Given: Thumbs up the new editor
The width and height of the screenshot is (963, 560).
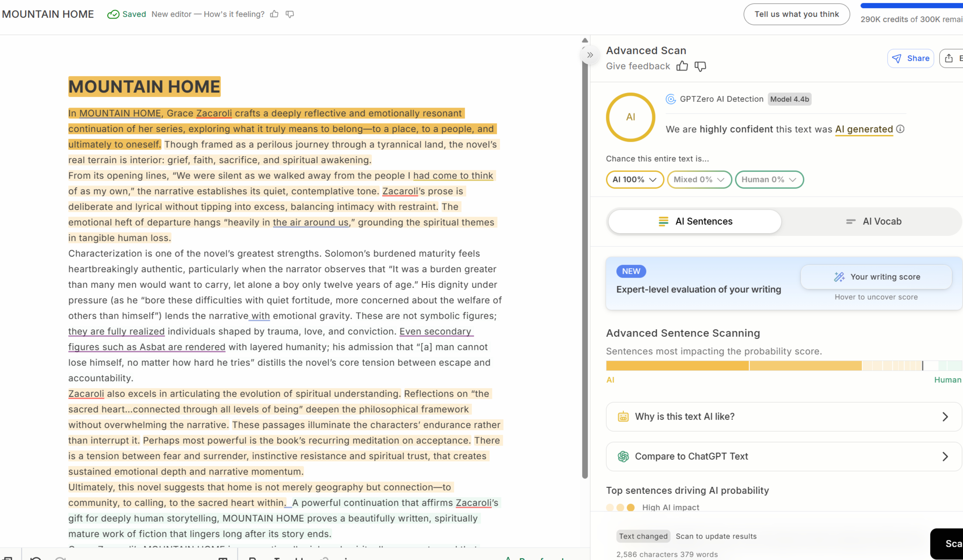Looking at the screenshot, I should 274,14.
